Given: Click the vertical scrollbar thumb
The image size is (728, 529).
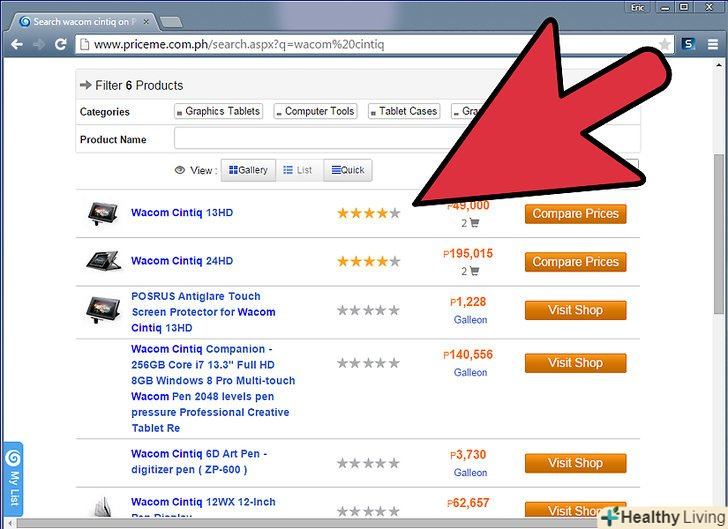Looking at the screenshot, I should (719, 234).
